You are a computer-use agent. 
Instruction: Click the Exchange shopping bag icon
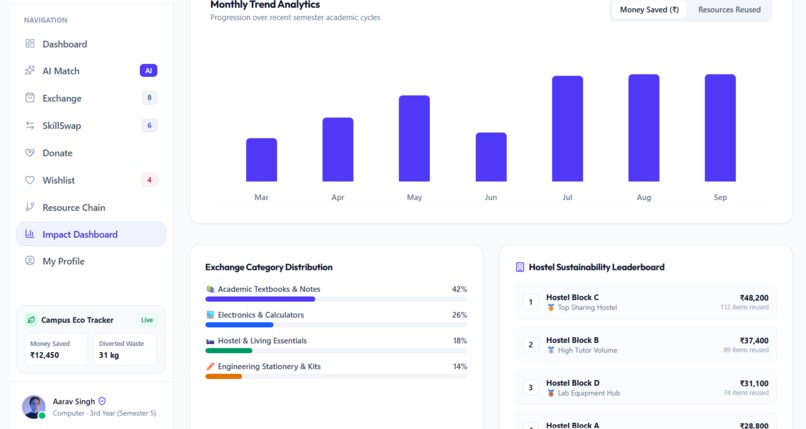point(30,98)
